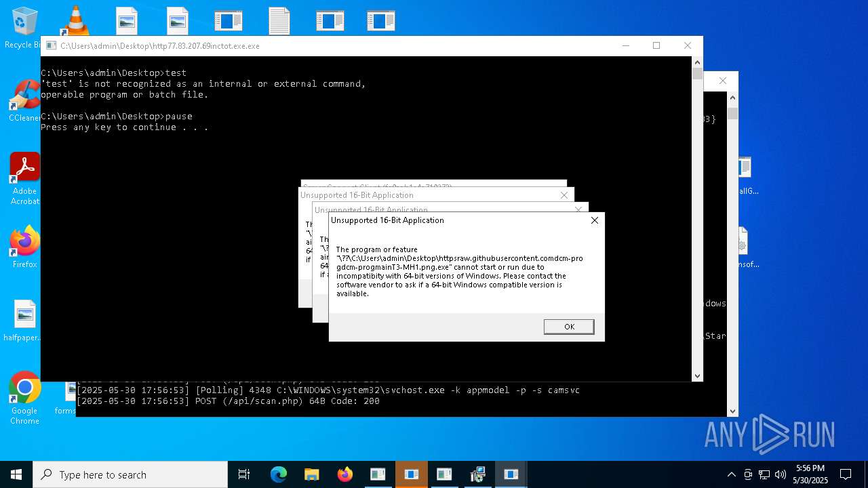Image resolution: width=868 pixels, height=488 pixels.
Task: Minimize the inctot.exe console window
Action: point(626,45)
